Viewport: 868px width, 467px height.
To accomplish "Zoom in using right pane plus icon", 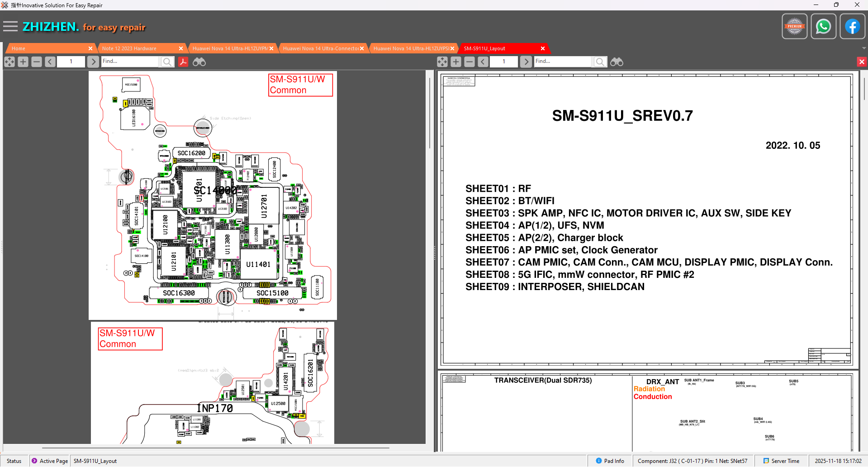I will [x=456, y=62].
